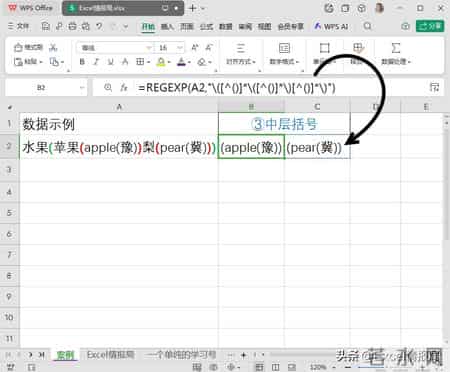This screenshot has width=450, height=372.
Task: Undo the last action
Action: [99, 26]
